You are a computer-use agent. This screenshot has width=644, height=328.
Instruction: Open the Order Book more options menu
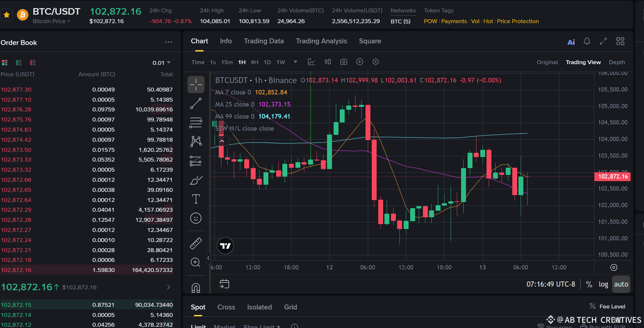click(169, 42)
